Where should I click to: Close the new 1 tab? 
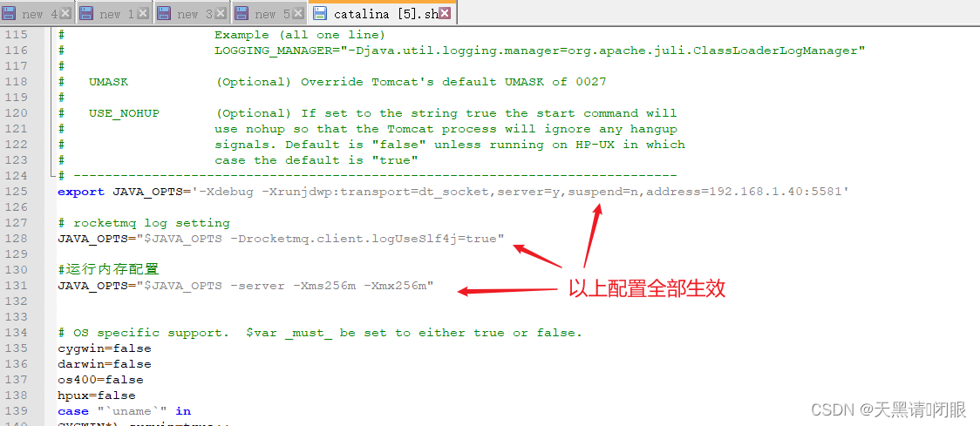[x=143, y=13]
